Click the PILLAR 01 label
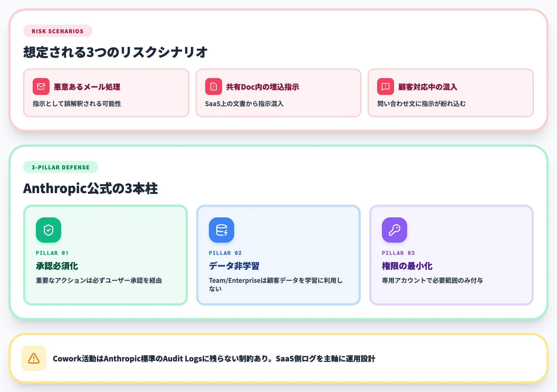 coord(52,253)
